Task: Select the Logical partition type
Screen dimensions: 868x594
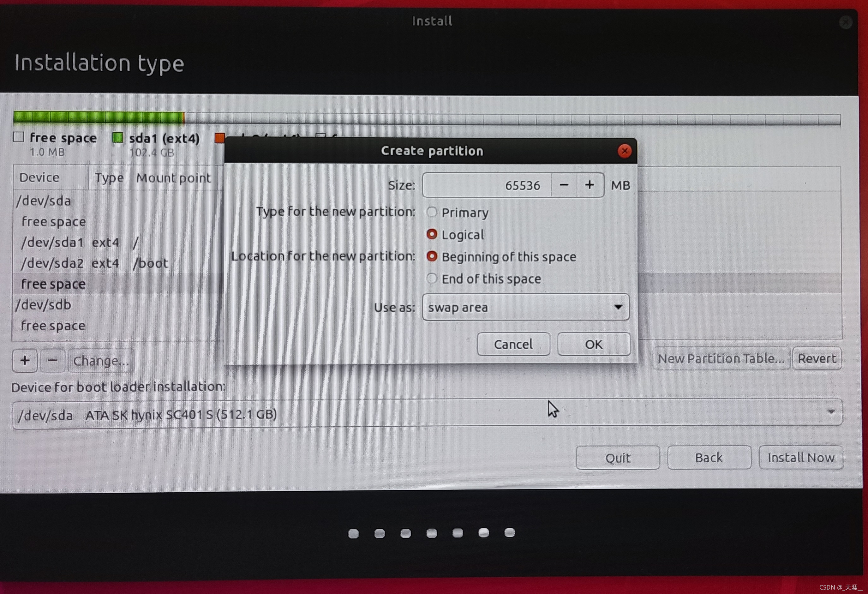Action: click(432, 234)
